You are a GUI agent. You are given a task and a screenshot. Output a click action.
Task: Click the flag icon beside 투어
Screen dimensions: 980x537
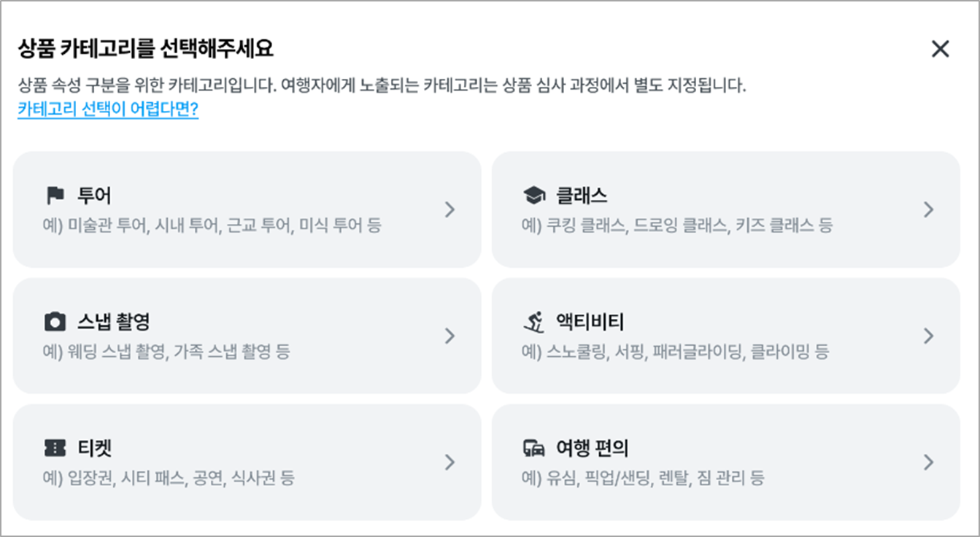(55, 196)
